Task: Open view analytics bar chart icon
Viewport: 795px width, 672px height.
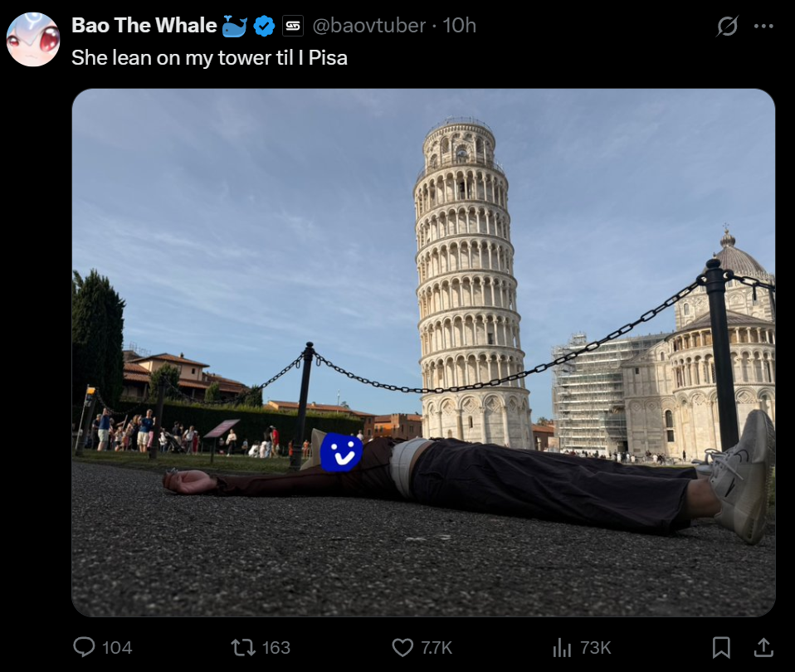Action: tap(562, 647)
